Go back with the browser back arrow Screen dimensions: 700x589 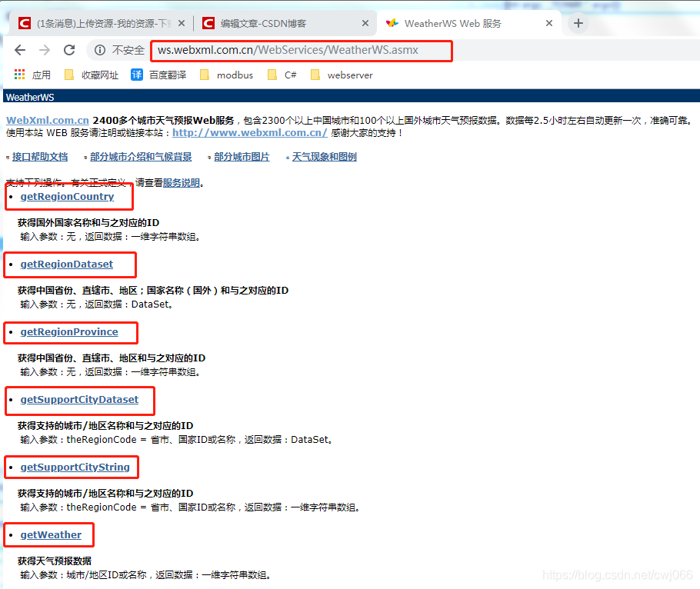[20, 50]
